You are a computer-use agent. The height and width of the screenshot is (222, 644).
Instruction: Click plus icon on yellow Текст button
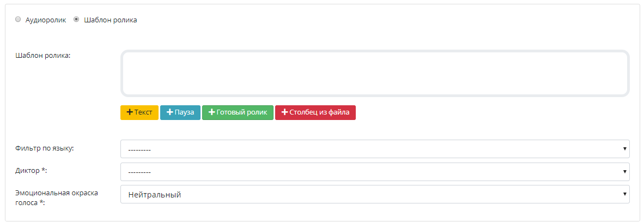130,112
